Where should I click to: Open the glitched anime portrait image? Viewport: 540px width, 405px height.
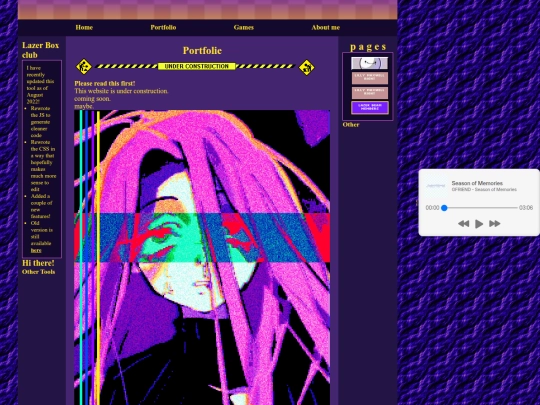pos(202,258)
